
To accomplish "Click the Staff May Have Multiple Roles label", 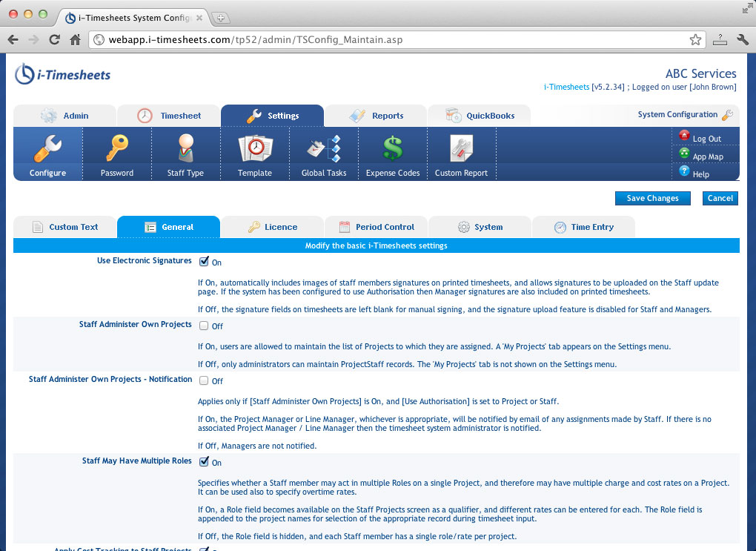I will pos(137,461).
